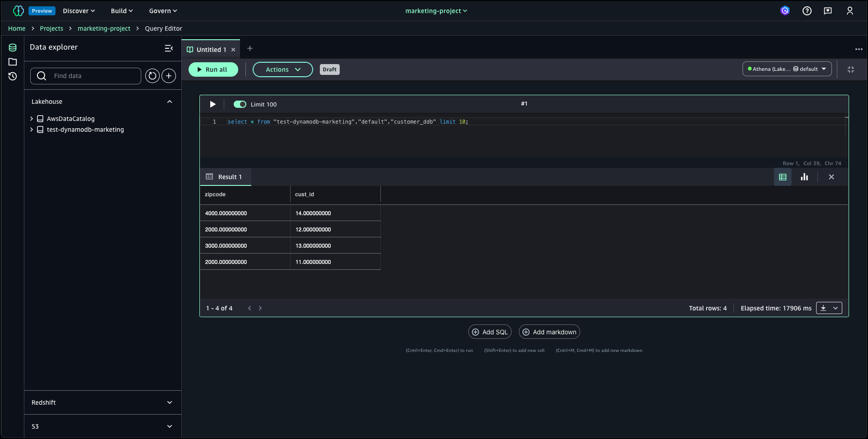Click the exit fullscreen collapse icon

coord(851,69)
